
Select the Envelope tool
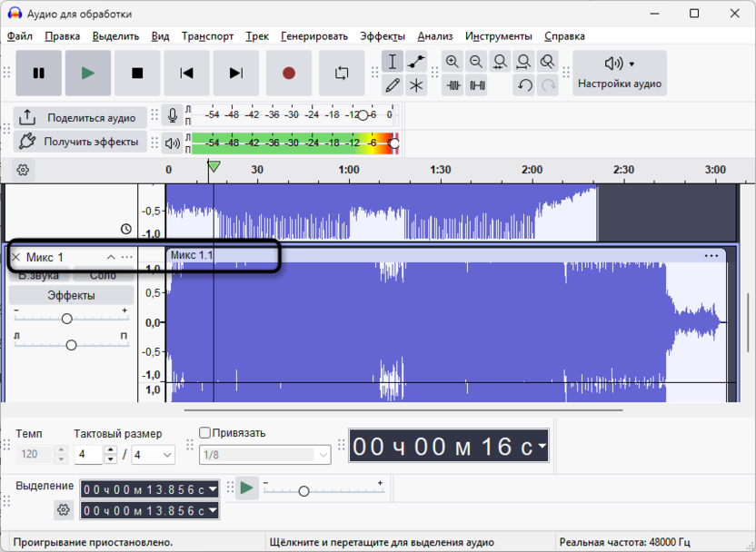pyautogui.click(x=416, y=62)
